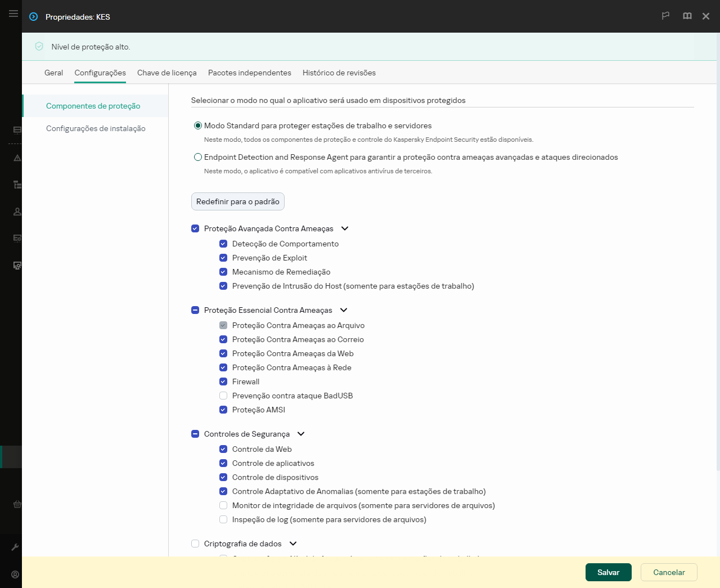This screenshot has width=720, height=588.
Task: Select Endpoint Detection and Response Agent mode
Action: (197, 157)
